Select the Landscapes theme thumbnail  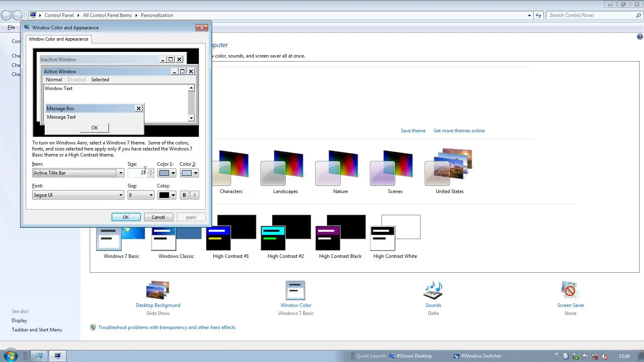pos(282,168)
